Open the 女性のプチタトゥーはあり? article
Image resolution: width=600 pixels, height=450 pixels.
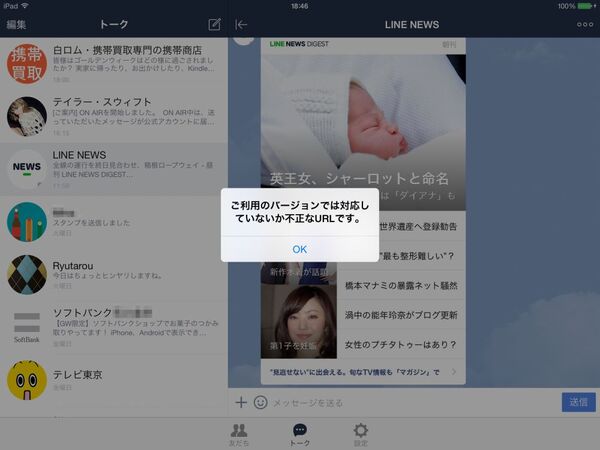click(400, 344)
